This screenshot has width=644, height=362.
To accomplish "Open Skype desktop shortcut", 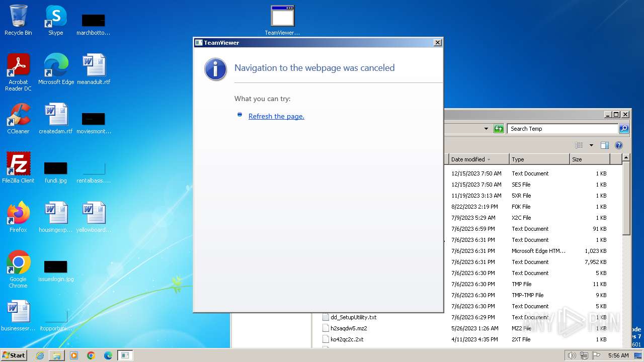I will click(56, 20).
